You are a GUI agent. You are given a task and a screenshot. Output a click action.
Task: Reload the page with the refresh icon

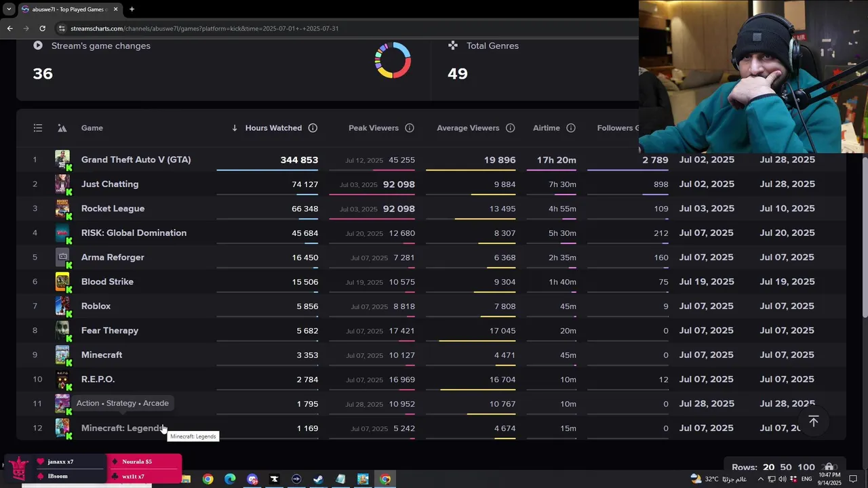click(42, 28)
